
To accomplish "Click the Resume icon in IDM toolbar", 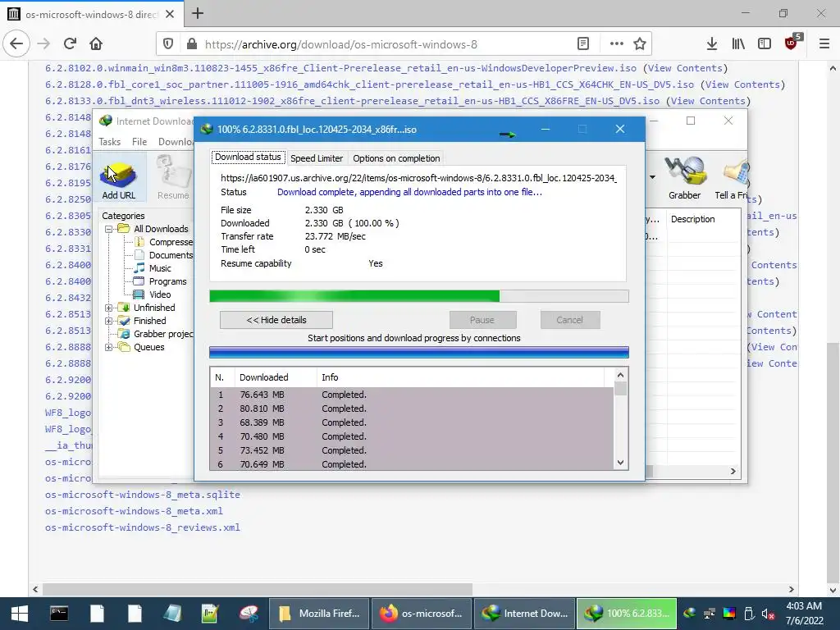I will click(173, 178).
